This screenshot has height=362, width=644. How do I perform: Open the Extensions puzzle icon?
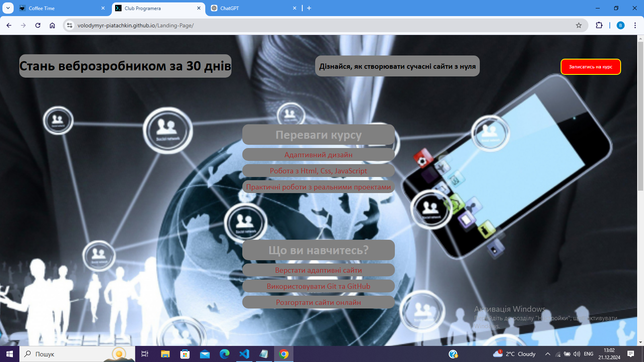tap(599, 25)
